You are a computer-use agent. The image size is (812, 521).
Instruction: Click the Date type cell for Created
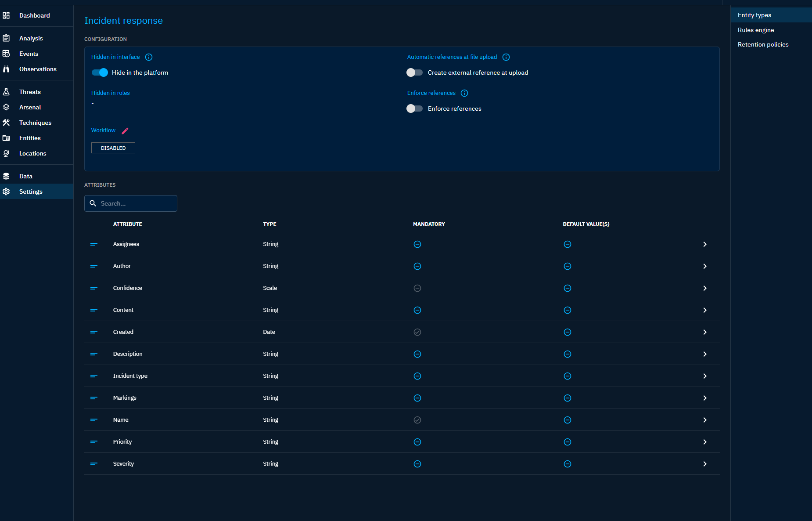tap(269, 332)
